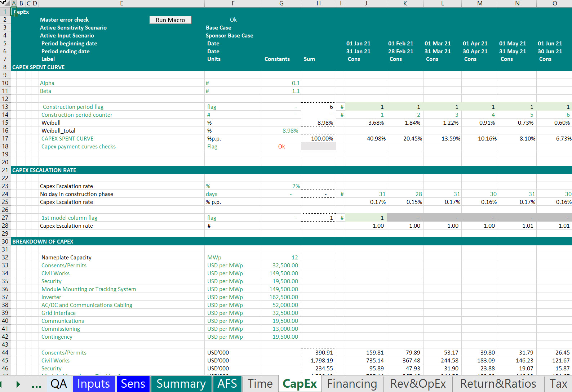Select the Inverter cost 162,500.00 cell
Screen dimensions: 572x392
[281, 297]
